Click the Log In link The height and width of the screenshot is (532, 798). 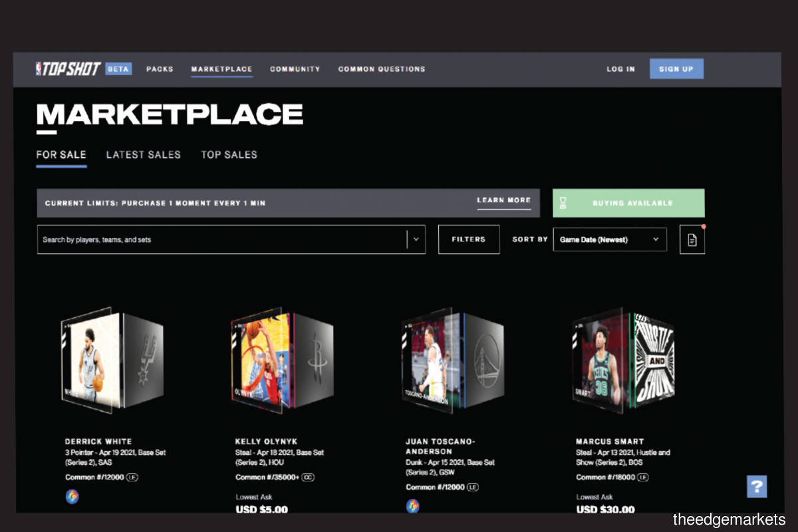tap(620, 69)
